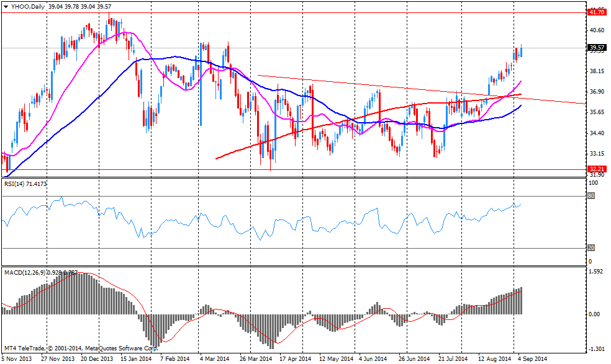Click the 12 May 2014 date label

(x=336, y=358)
